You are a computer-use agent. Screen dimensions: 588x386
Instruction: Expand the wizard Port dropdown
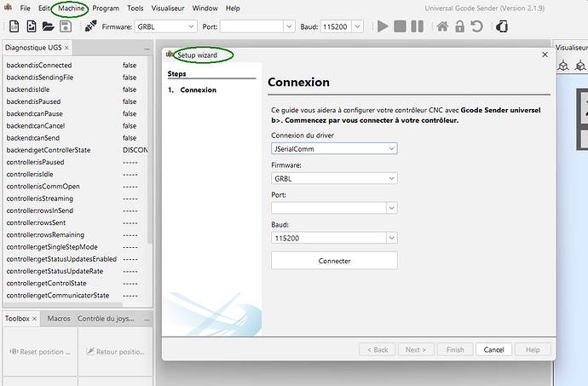tap(391, 208)
